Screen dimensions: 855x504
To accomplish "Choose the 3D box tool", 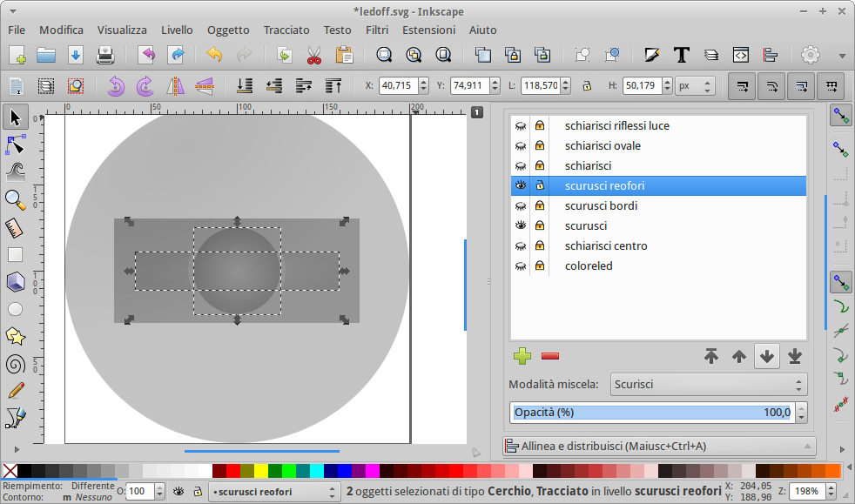I will [14, 280].
